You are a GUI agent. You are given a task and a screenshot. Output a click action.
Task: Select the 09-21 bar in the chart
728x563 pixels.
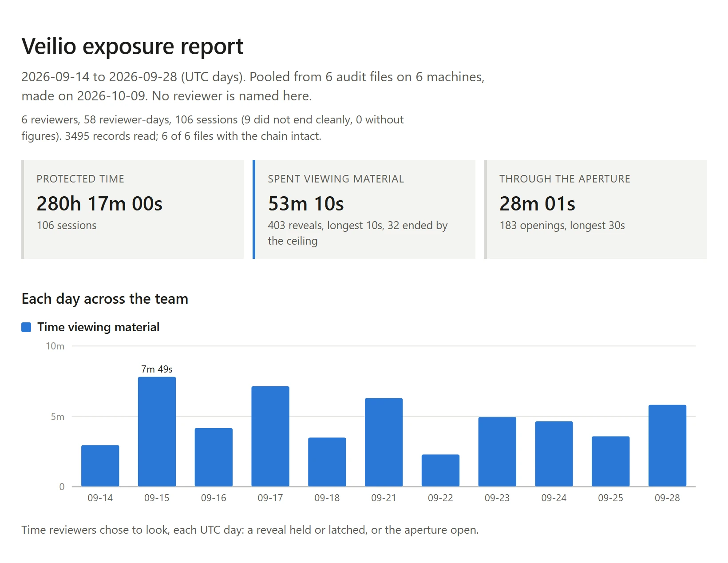[384, 442]
